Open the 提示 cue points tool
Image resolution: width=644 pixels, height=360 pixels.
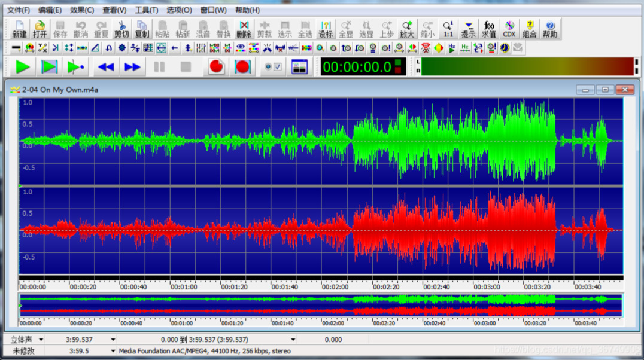tap(468, 29)
